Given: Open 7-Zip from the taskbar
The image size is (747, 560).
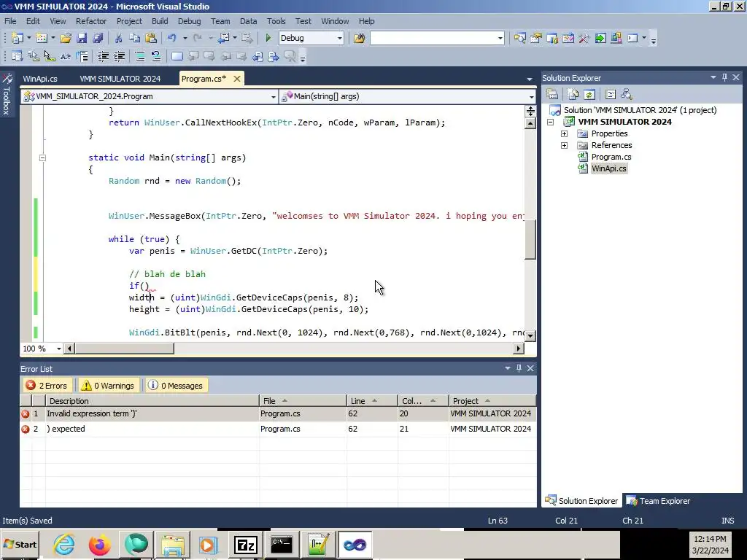Looking at the screenshot, I should (246, 544).
